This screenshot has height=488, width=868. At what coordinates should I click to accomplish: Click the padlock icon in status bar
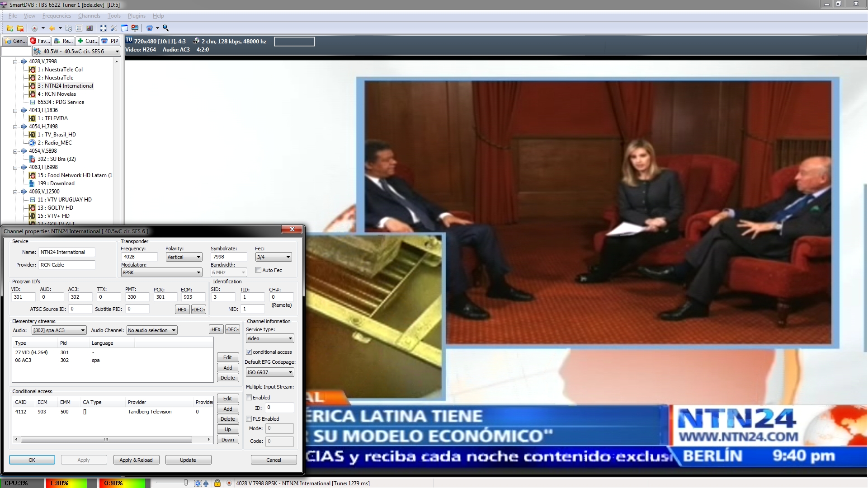(x=217, y=483)
